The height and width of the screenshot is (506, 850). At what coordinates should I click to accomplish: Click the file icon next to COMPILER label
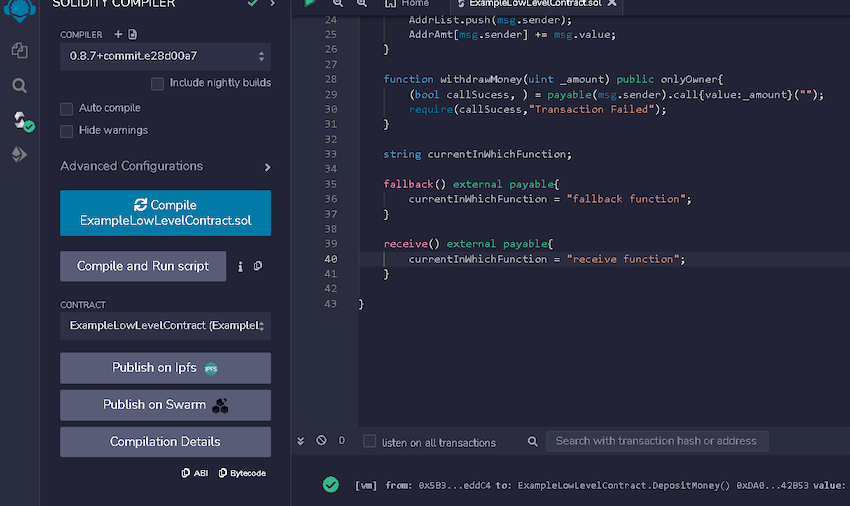click(133, 34)
